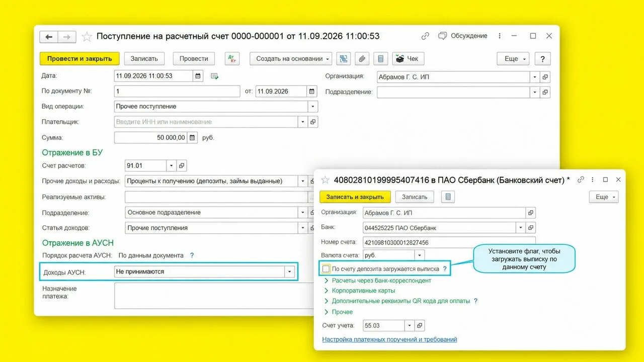
Task: Go back with the left arrow button
Action: (49, 37)
